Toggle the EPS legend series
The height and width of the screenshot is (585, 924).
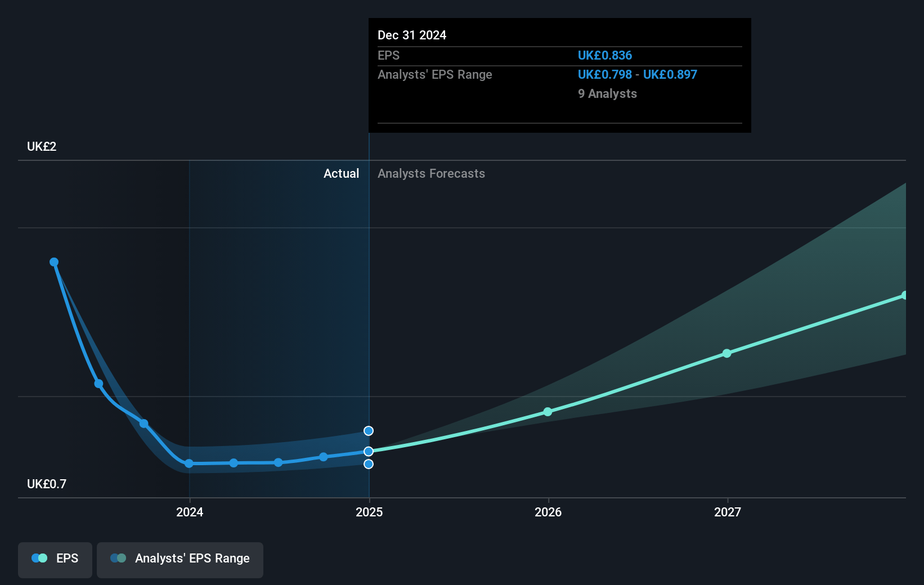55,560
